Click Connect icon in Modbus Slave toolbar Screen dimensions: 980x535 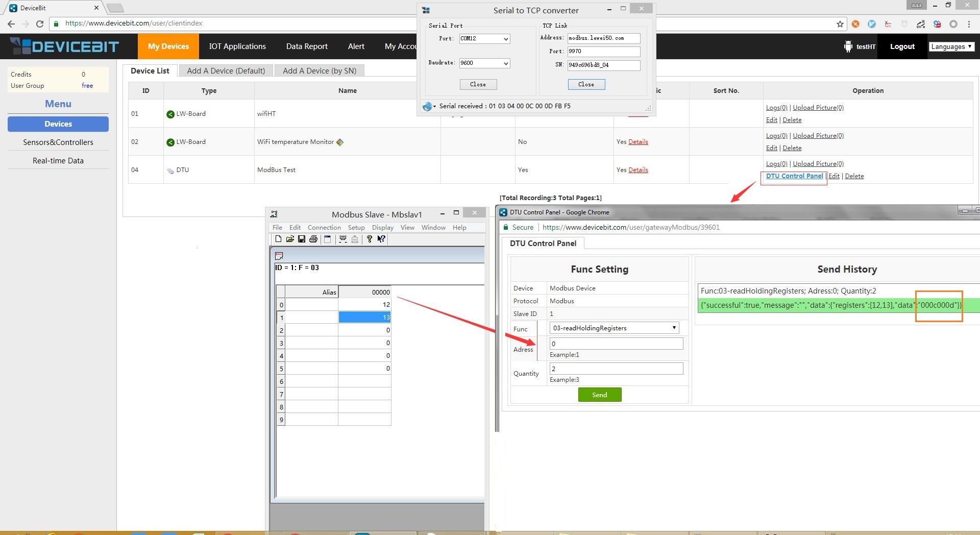pos(342,239)
